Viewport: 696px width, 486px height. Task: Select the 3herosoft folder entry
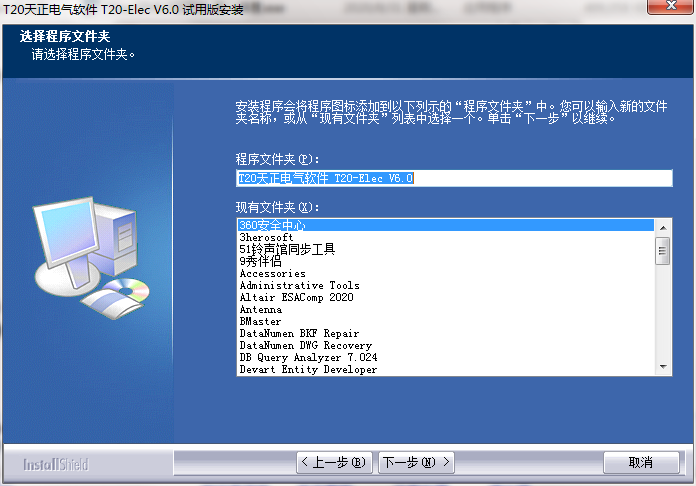(x=445, y=237)
